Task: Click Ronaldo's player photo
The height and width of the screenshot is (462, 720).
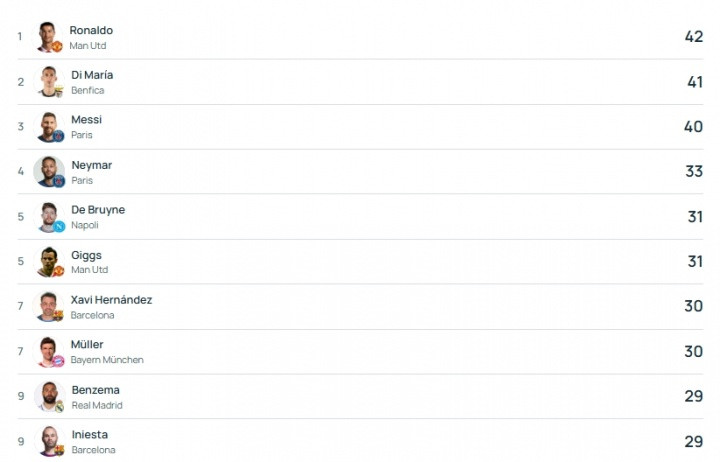Action: click(x=48, y=37)
